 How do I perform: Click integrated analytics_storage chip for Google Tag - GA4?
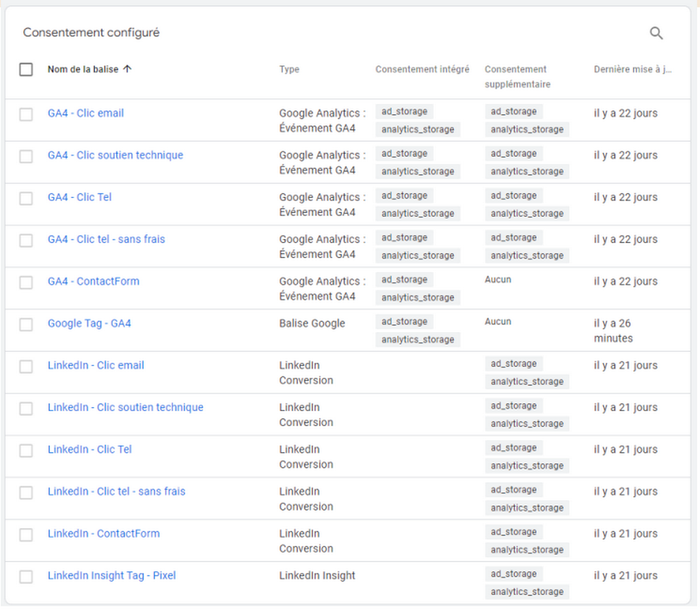[x=418, y=339]
